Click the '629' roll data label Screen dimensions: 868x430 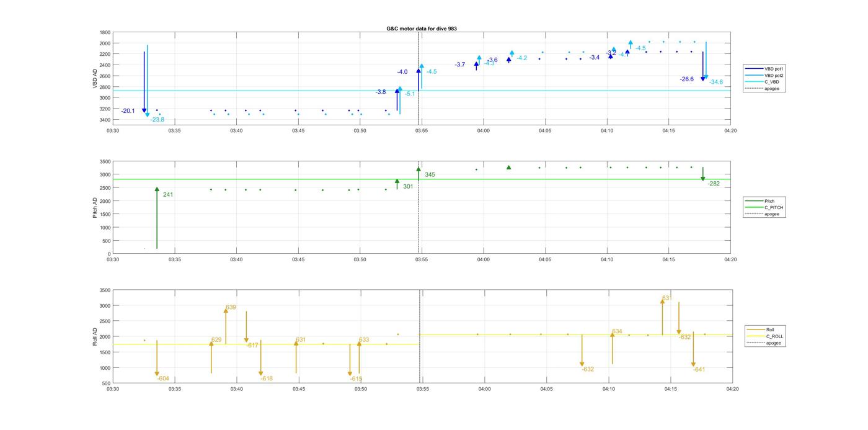(x=216, y=339)
